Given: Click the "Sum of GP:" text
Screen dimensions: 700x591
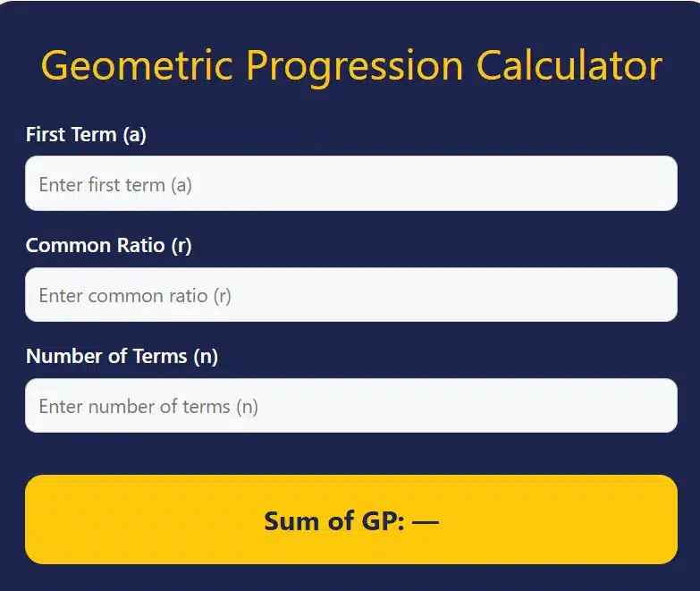Looking at the screenshot, I should tap(334, 521).
